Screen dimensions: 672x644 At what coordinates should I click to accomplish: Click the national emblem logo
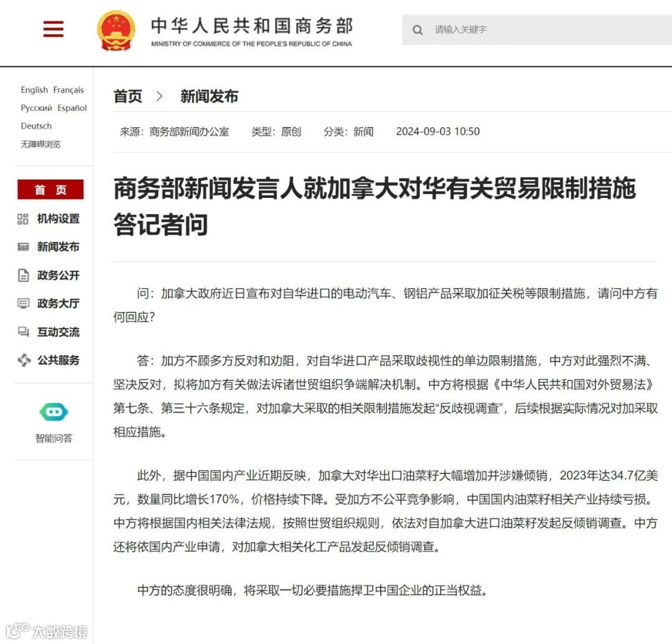click(x=116, y=31)
